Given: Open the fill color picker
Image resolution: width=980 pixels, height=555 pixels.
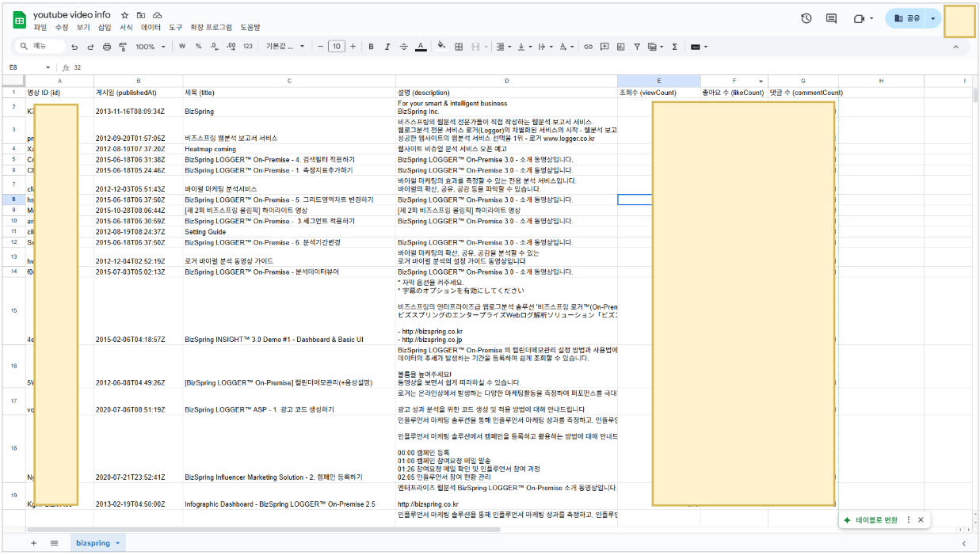Looking at the screenshot, I should 441,47.
